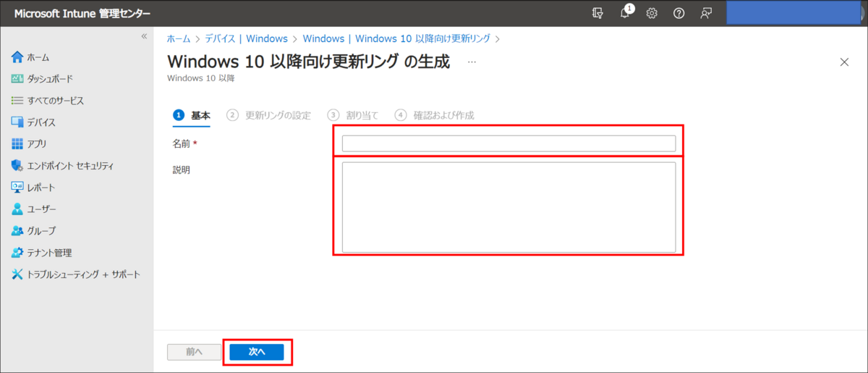Focus the 説明 text area
This screenshot has height=373, width=868.
pyautogui.click(x=509, y=207)
